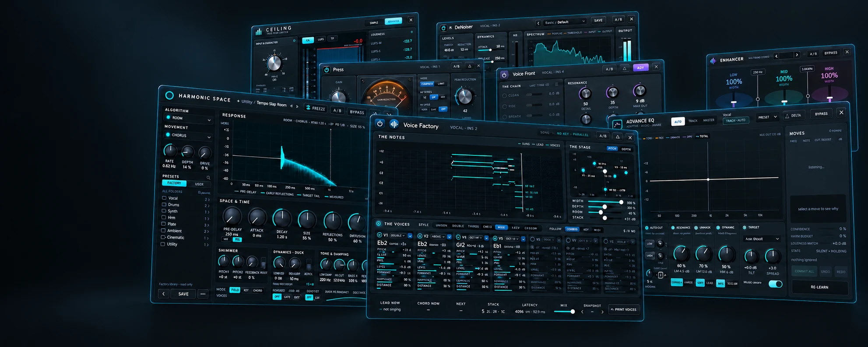868x347 pixels.
Task: Open the Movement Chorus dropdown
Action: click(188, 136)
